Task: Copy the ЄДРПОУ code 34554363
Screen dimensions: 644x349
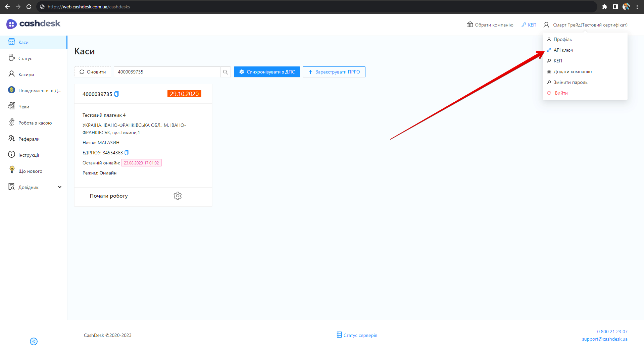Action: pos(127,153)
